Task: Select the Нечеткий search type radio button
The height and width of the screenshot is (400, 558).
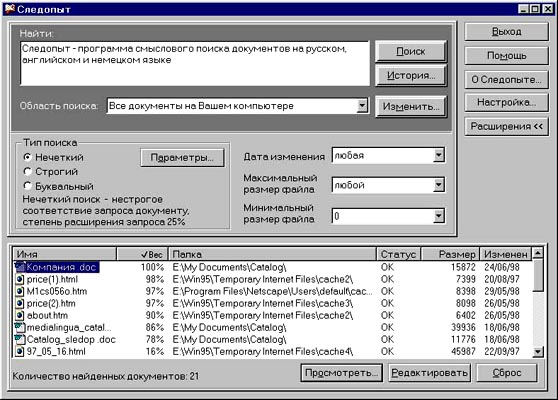Action: 27,157
